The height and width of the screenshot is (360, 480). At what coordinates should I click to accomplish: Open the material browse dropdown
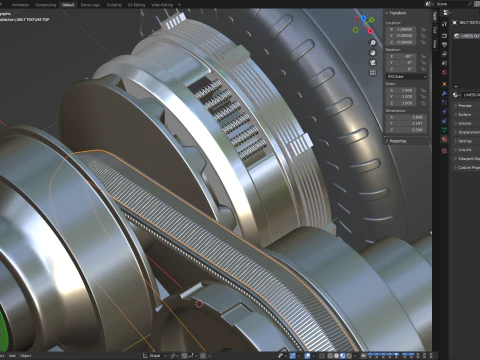click(x=456, y=95)
